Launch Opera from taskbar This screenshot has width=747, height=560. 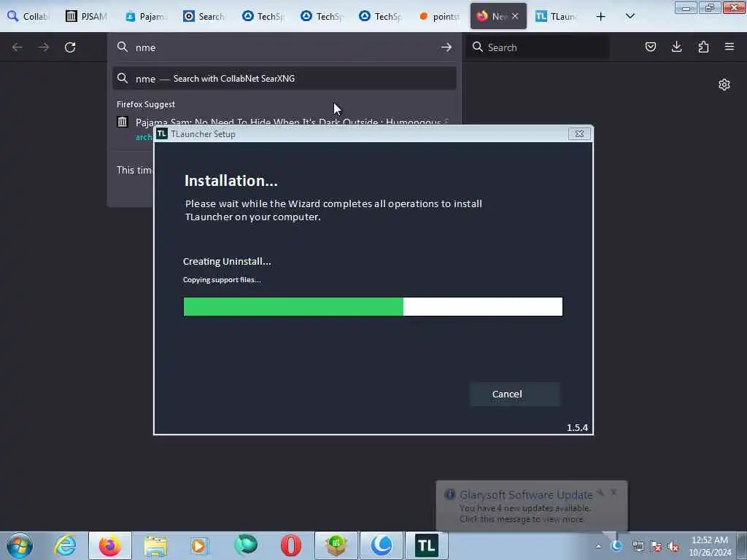pyautogui.click(x=291, y=545)
